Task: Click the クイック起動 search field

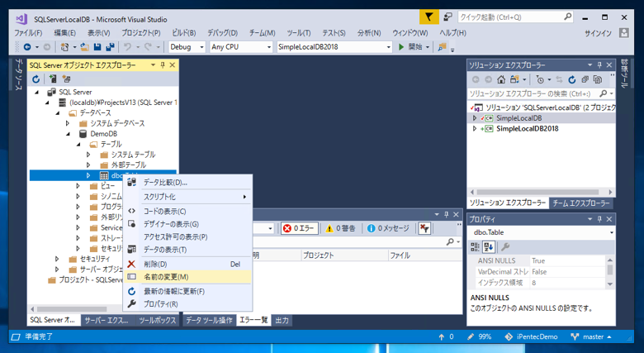Action: pos(515,17)
